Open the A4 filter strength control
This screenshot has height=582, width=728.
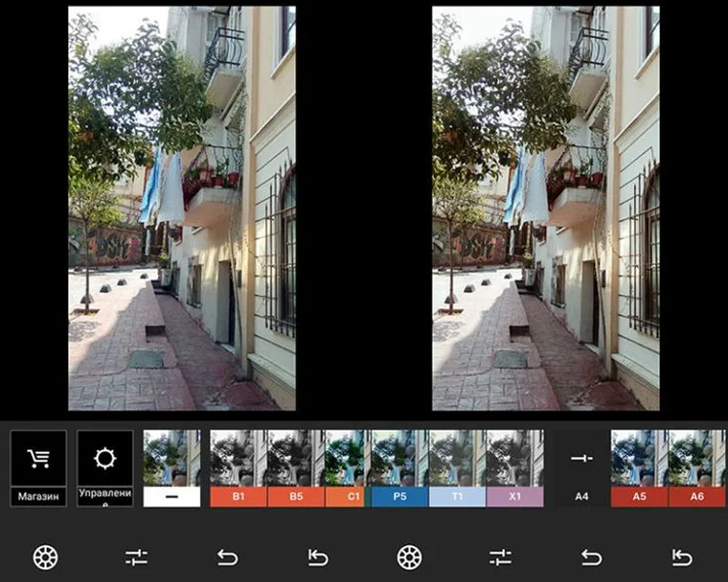pos(581,468)
